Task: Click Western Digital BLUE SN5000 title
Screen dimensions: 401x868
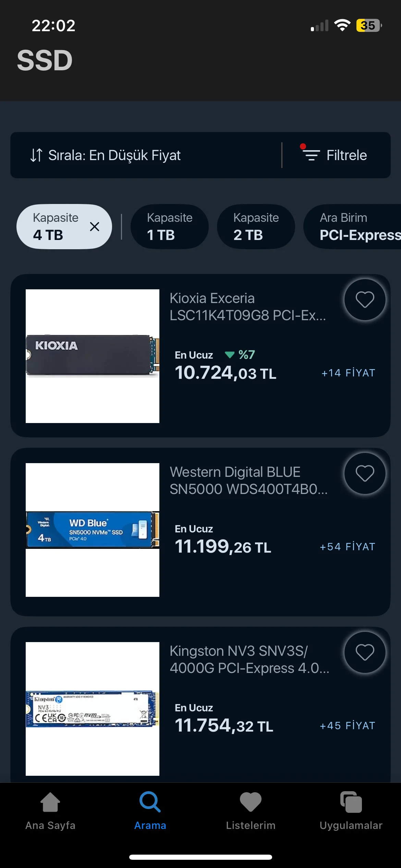Action: pos(248,481)
